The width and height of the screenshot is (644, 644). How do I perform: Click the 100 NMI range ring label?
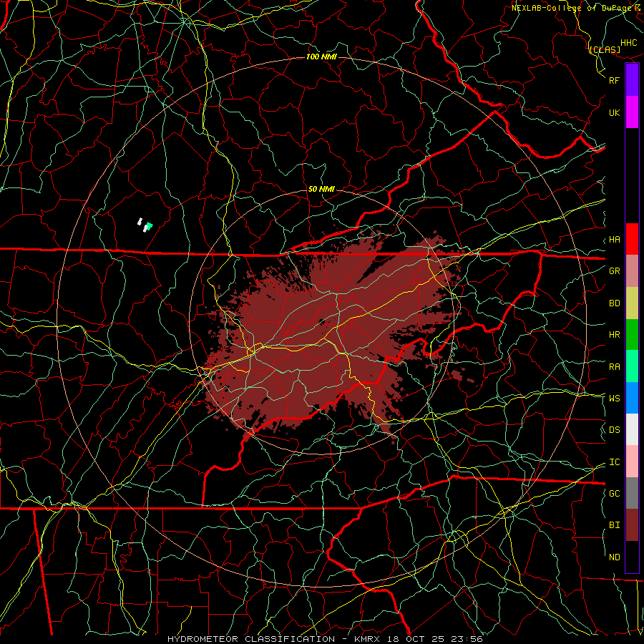(x=321, y=57)
